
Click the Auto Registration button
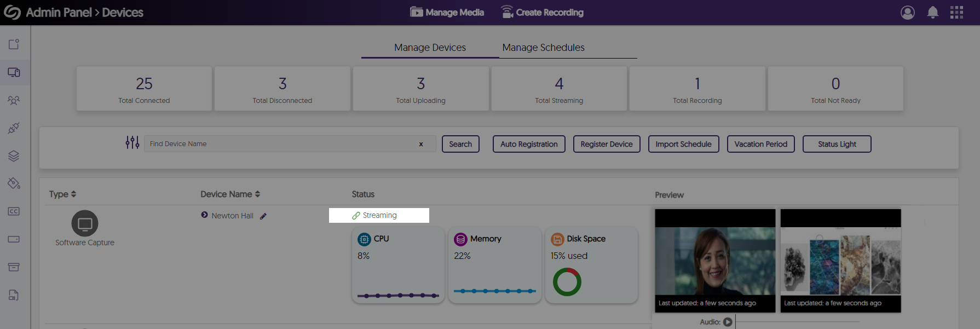[x=529, y=144]
